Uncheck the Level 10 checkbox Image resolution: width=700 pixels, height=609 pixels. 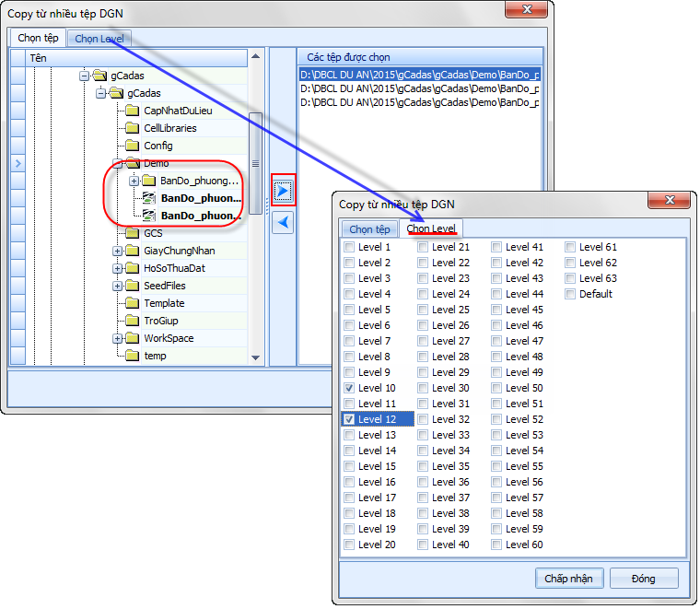pyautogui.click(x=349, y=388)
